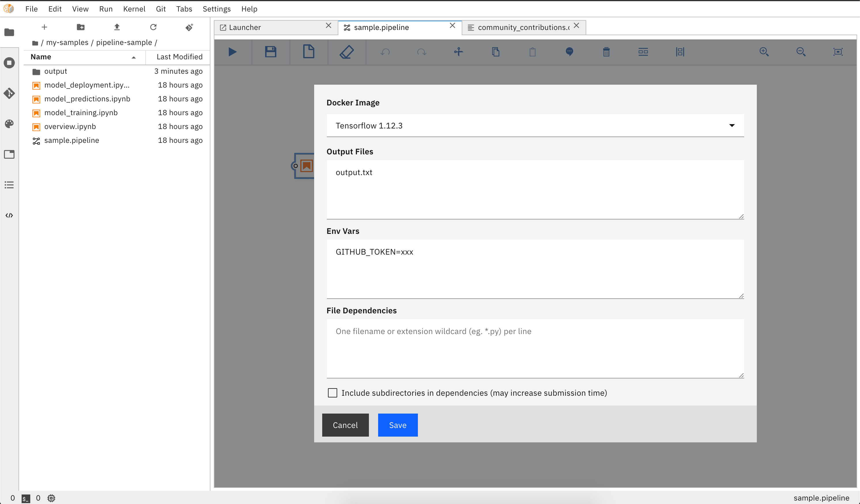Click the Undo action icon
This screenshot has width=860, height=504.
pos(384,52)
